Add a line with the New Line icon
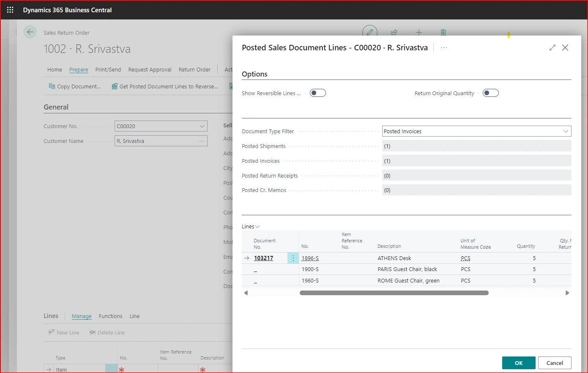This screenshot has width=588, height=373. [x=63, y=332]
